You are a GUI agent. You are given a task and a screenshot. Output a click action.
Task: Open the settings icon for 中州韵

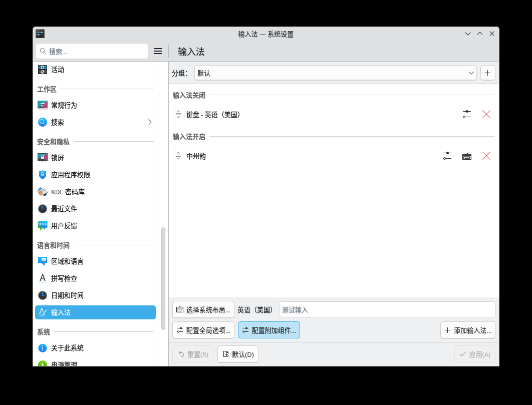(x=447, y=156)
